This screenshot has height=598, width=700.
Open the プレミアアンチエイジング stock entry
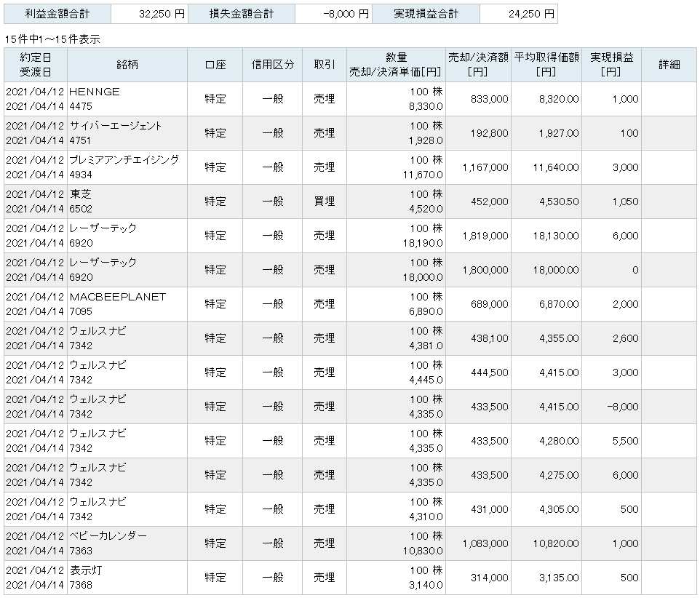pos(124,160)
